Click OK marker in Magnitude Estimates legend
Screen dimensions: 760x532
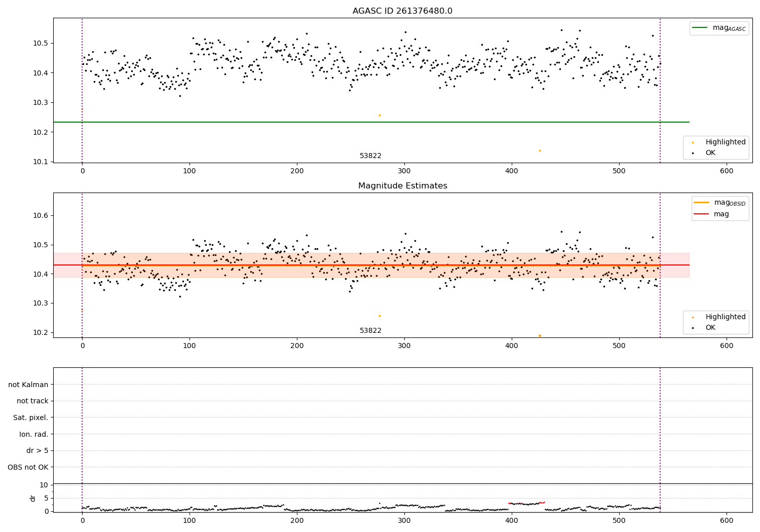(x=693, y=328)
